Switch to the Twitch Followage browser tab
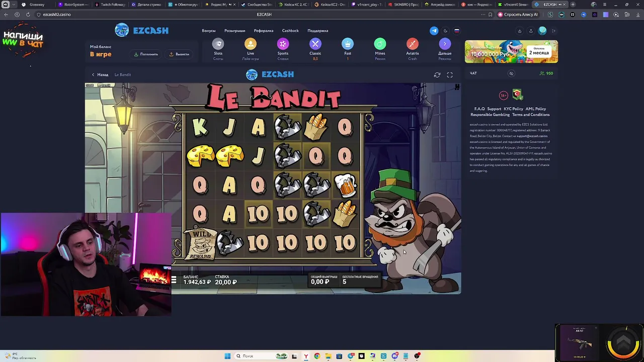This screenshot has width=644, height=362. tap(110, 5)
